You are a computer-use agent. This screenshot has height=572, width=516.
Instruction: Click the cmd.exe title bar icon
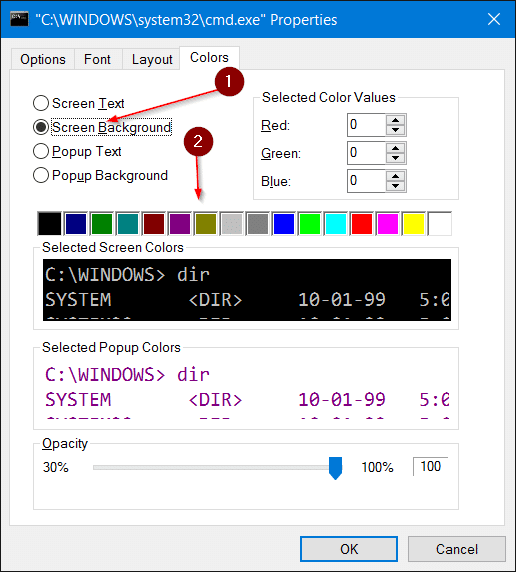tap(19, 19)
